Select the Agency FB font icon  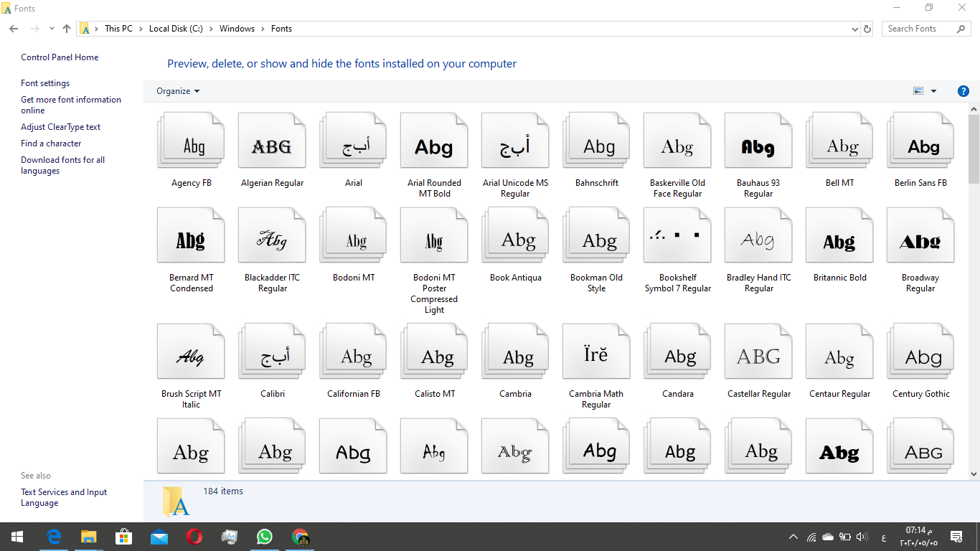(192, 141)
